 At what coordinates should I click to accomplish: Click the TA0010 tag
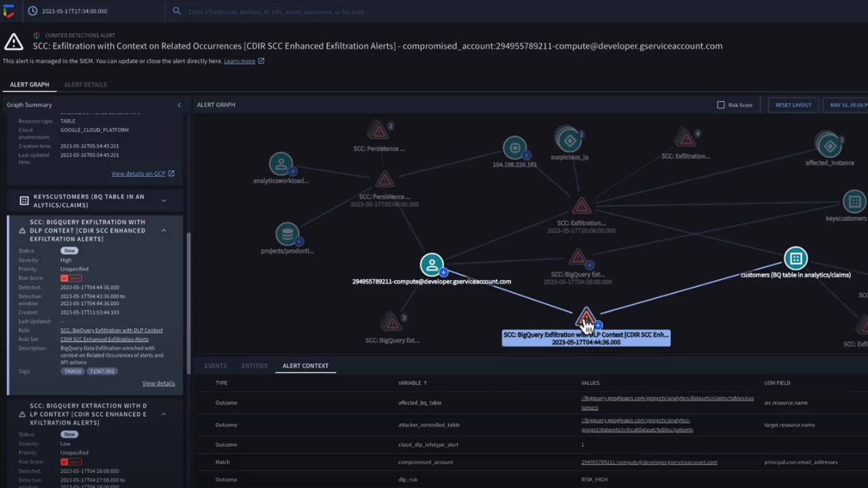pyautogui.click(x=73, y=371)
